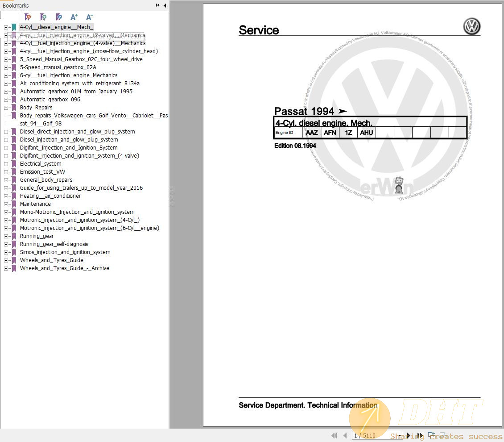Open the Maintenance bookmark
504x442 pixels.
point(35,204)
